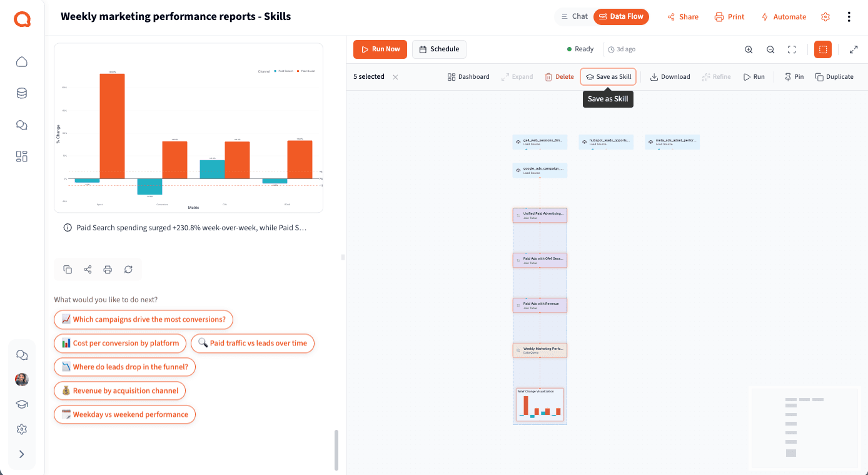
Task: Select the google_ads_campaign load source node
Action: coord(540,170)
